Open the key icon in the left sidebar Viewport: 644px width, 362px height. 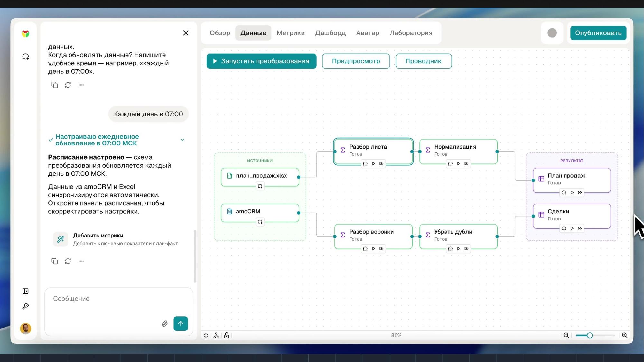pyautogui.click(x=25, y=306)
